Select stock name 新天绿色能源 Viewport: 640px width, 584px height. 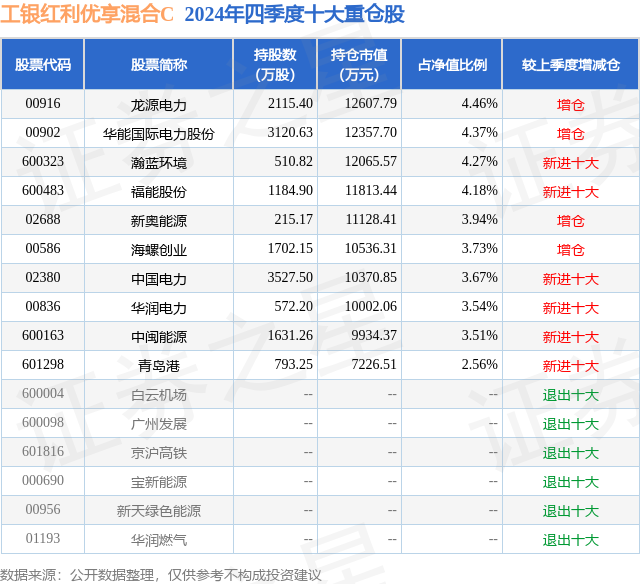pos(159,511)
